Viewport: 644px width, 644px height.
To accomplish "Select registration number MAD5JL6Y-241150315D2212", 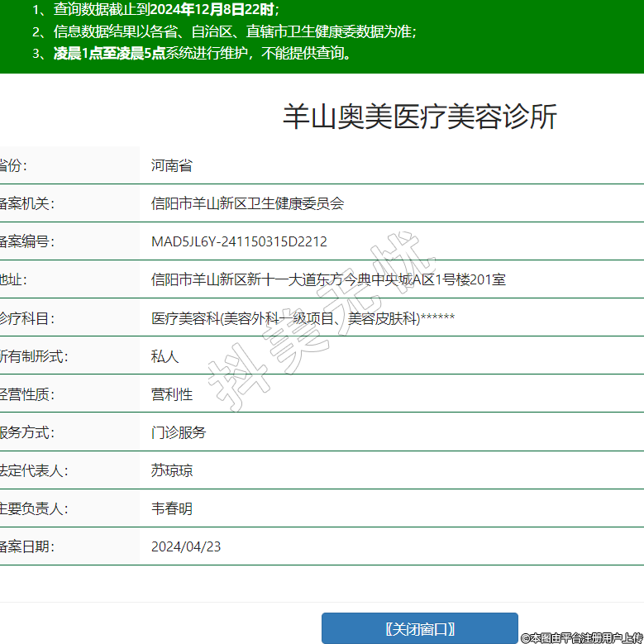I will click(x=239, y=242).
